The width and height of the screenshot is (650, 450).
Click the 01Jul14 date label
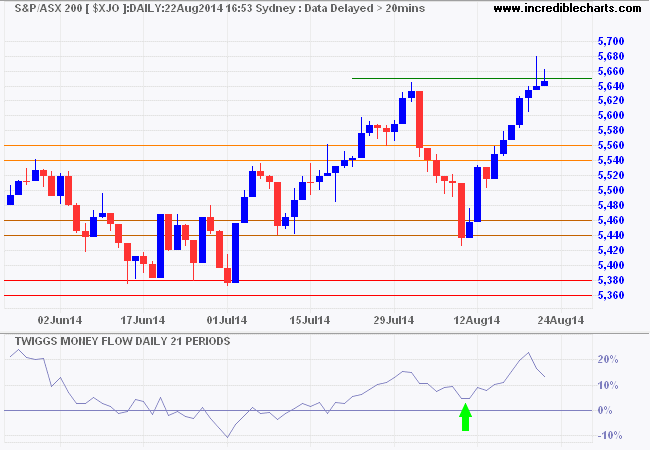tap(227, 320)
